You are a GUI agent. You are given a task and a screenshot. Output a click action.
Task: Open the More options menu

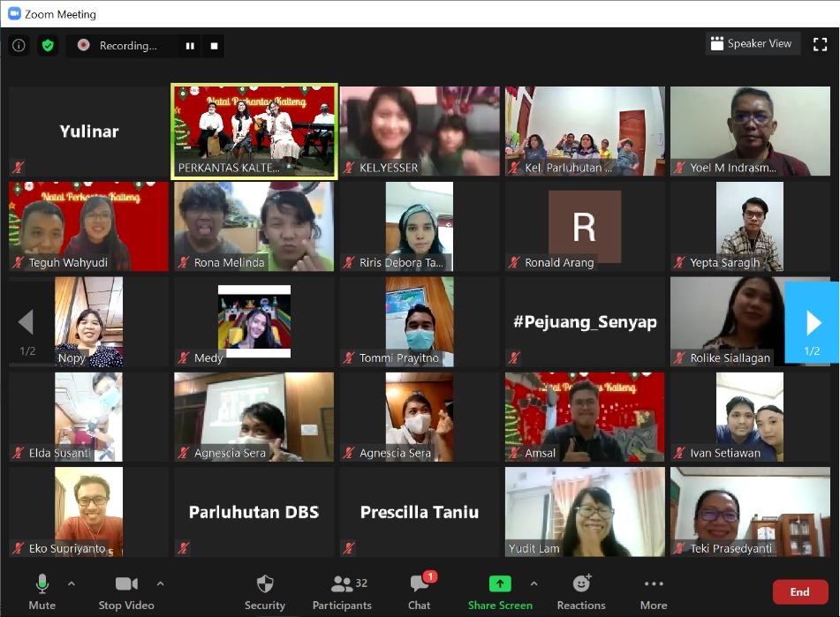654,591
